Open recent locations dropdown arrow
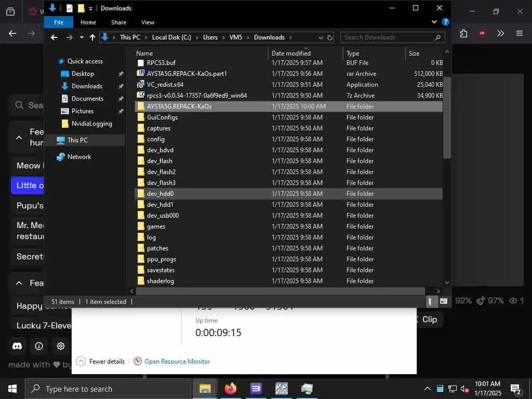Screen dimensions: 532x399 click(x=82, y=37)
